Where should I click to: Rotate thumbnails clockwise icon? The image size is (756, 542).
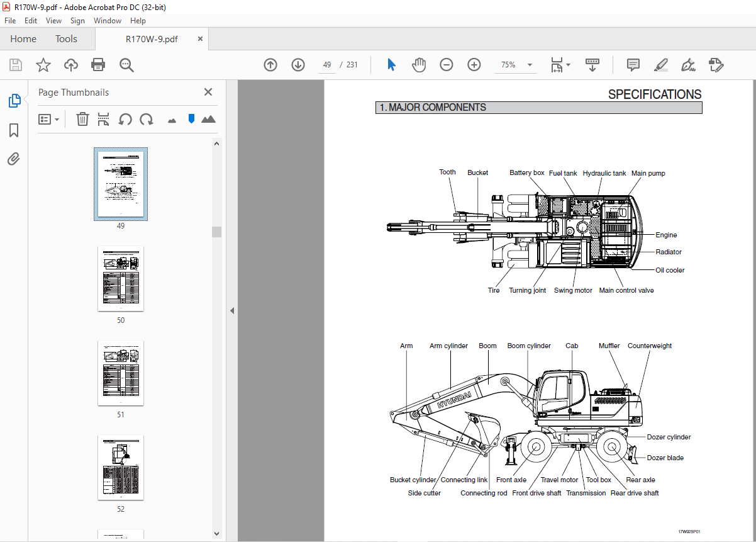[147, 119]
